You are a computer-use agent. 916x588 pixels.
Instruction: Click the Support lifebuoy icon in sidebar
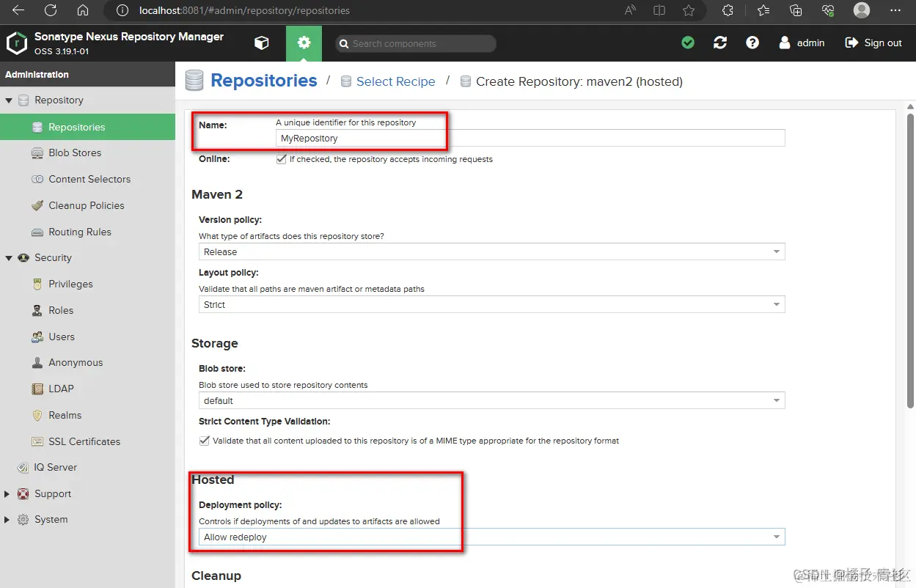point(23,494)
